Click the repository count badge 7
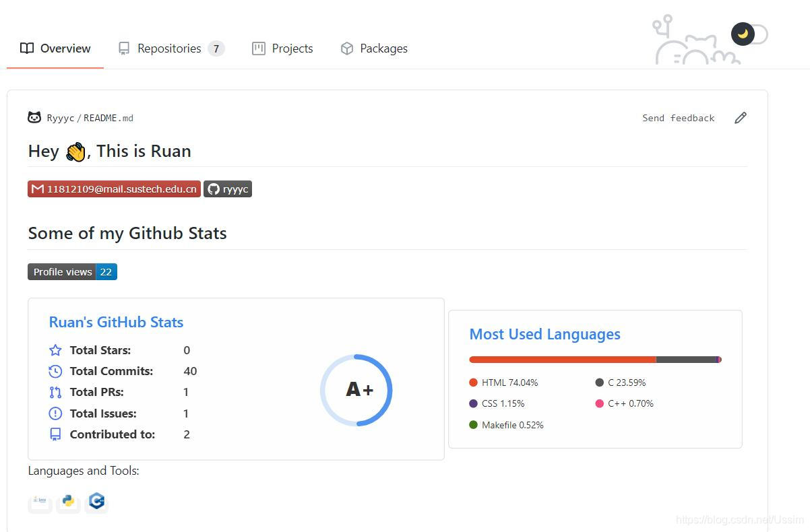Image resolution: width=810 pixels, height=532 pixels. point(216,48)
